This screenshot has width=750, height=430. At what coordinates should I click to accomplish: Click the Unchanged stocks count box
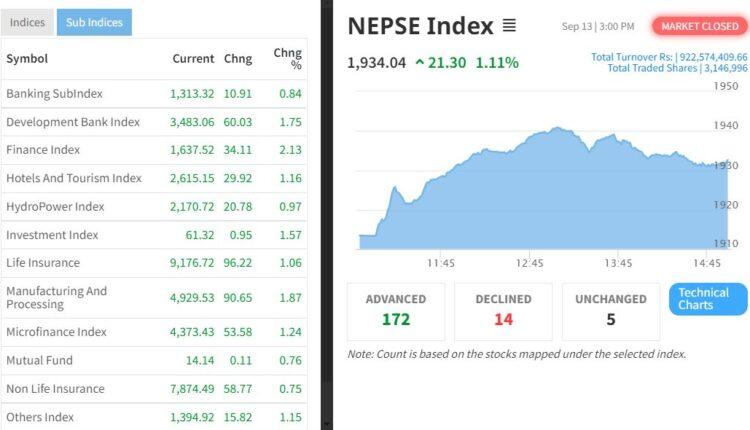[x=610, y=312]
